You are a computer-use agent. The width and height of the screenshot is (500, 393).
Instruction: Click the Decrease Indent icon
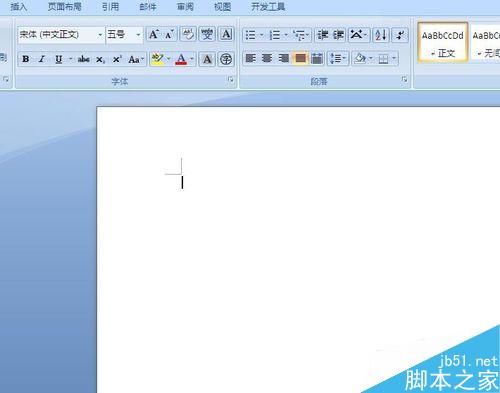[x=323, y=35]
